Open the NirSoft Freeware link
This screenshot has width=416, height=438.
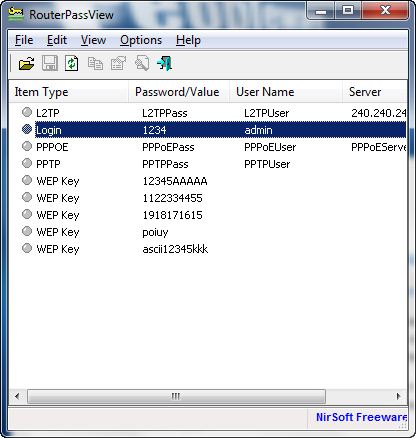(361, 417)
